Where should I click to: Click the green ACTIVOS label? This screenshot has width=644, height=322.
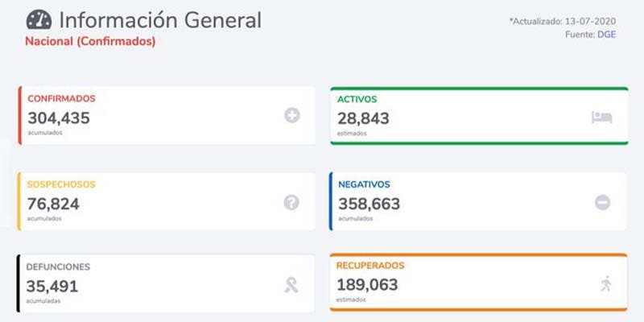[x=357, y=99]
